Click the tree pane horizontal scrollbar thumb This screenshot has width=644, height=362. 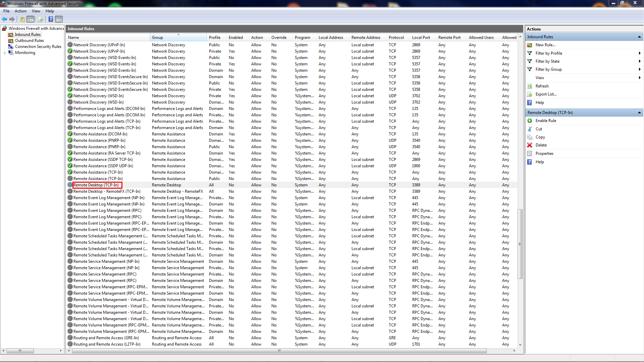[20, 351]
